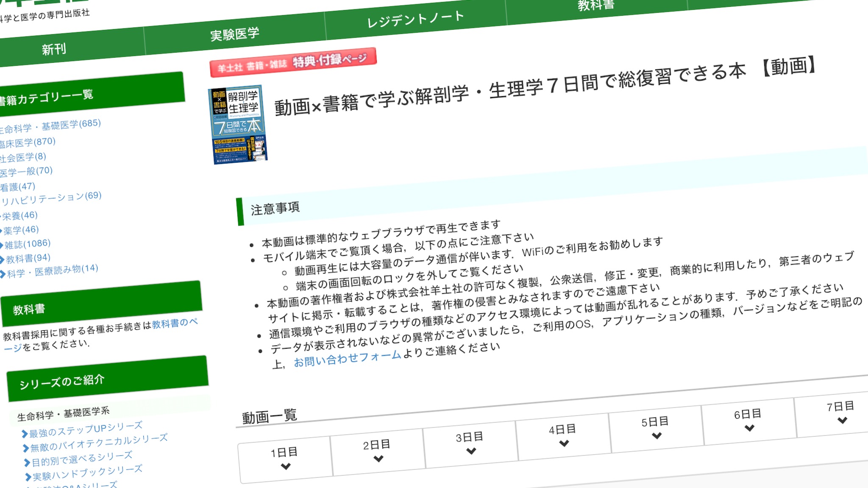Expand the 1日目 video list chevron

coord(286,466)
